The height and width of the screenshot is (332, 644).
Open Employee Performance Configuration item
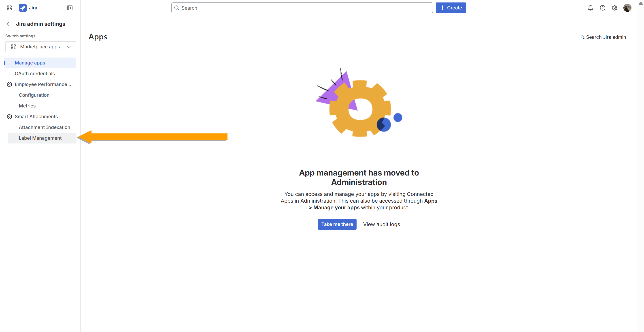coord(34,95)
